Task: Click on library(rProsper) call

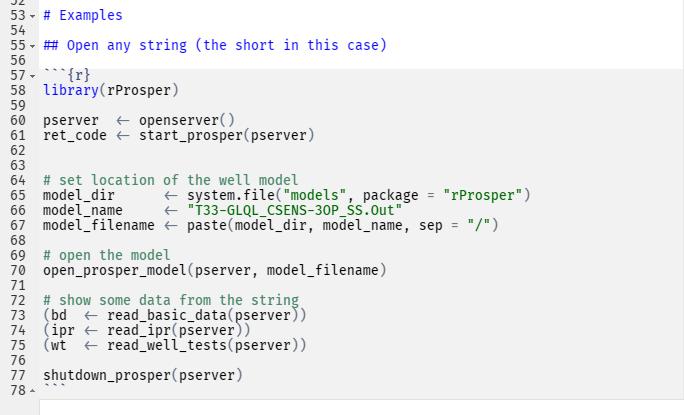Action: coord(110,90)
